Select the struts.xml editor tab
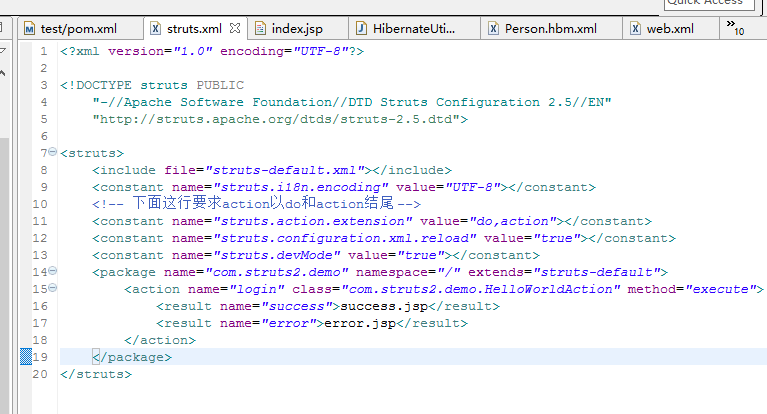Screen dimensions: 767x414 tap(194, 29)
